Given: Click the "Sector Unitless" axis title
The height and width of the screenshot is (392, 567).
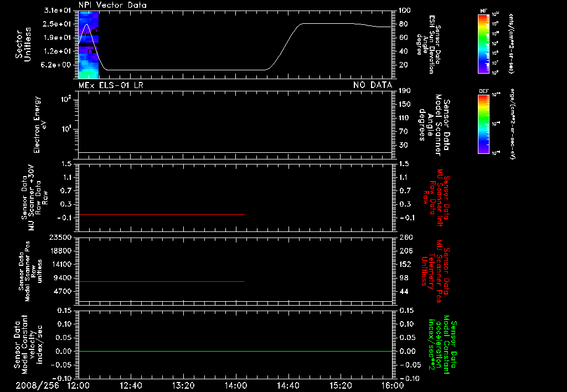Looking at the screenshot, I should coord(23,44).
